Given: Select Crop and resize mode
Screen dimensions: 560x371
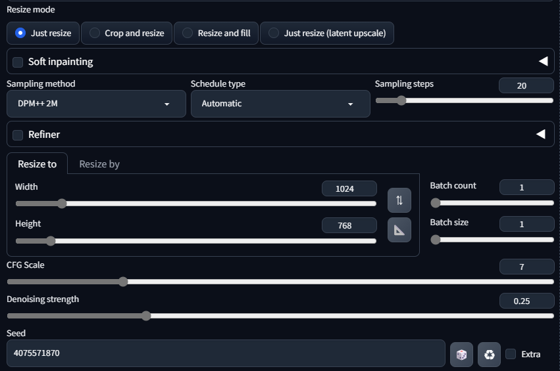Looking at the screenshot, I should pyautogui.click(x=127, y=33).
